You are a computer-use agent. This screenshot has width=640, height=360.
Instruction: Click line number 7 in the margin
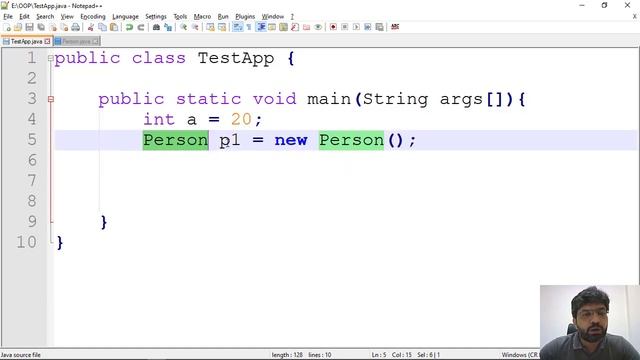point(32,180)
